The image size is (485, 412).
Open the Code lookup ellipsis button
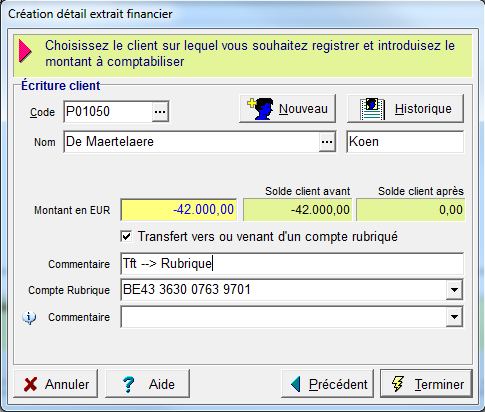click(160, 112)
